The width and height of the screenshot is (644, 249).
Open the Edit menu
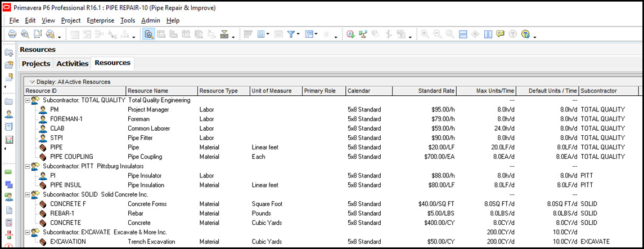click(x=30, y=20)
